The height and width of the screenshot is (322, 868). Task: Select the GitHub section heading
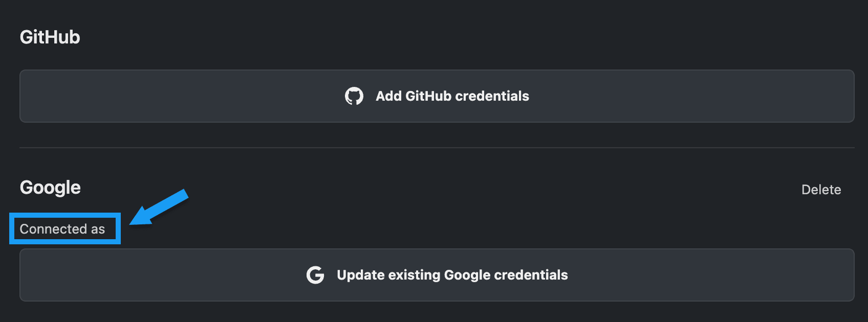pyautogui.click(x=50, y=37)
